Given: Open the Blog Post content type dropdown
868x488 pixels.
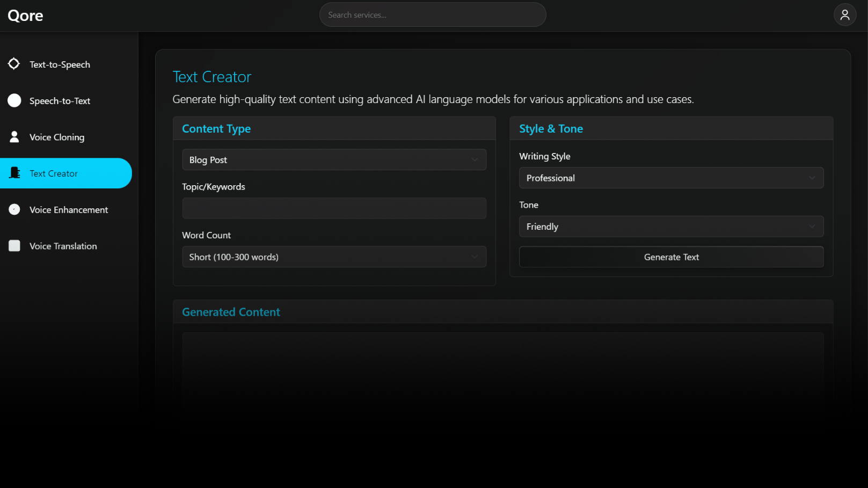Looking at the screenshot, I should pyautogui.click(x=334, y=160).
